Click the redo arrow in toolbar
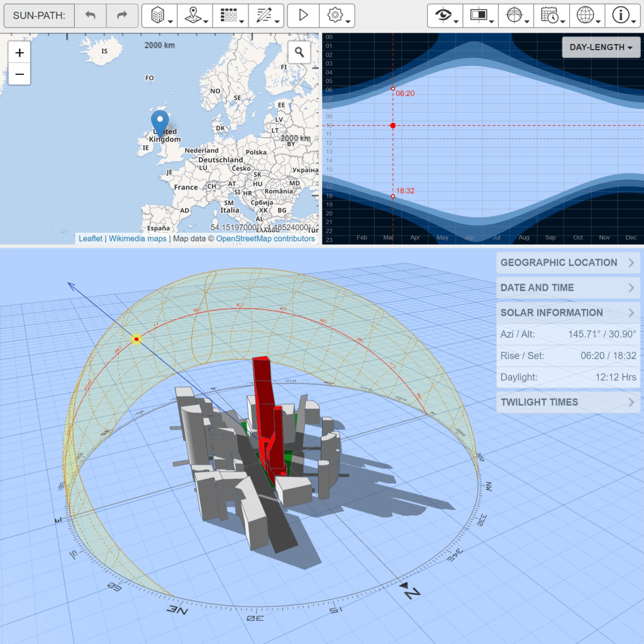The width and height of the screenshot is (644, 644). tap(123, 15)
